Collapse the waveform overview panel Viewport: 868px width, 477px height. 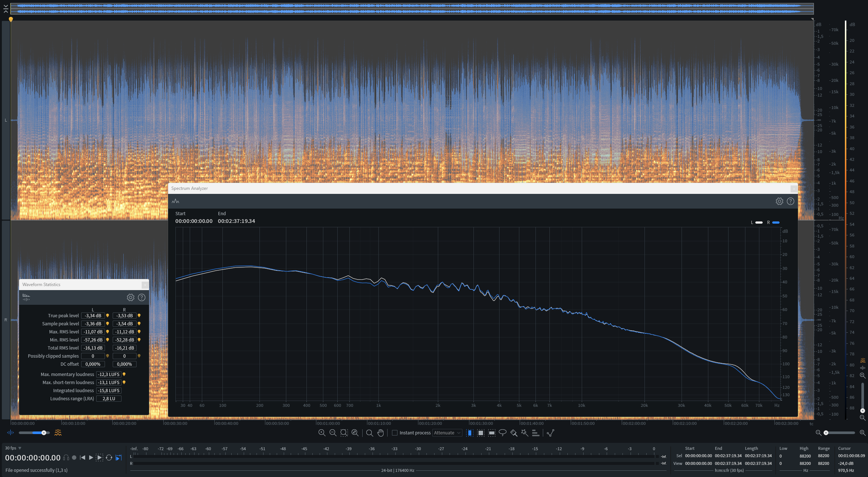(6, 8)
